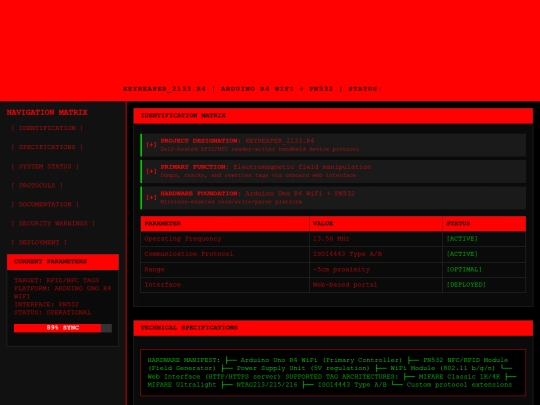
Task: Click INTERFACE: PN532 parameter line
Action: (x=46, y=304)
